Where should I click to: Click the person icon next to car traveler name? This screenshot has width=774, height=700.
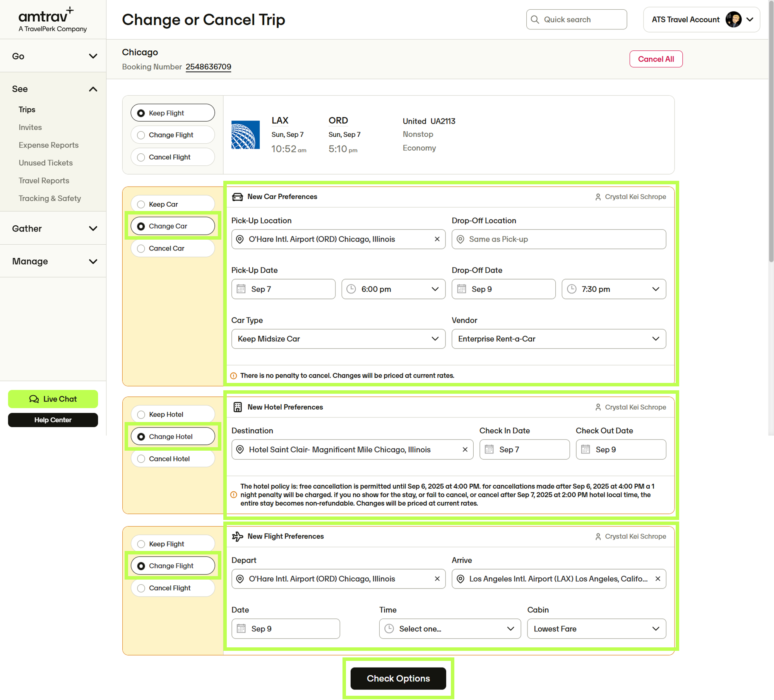tap(598, 197)
